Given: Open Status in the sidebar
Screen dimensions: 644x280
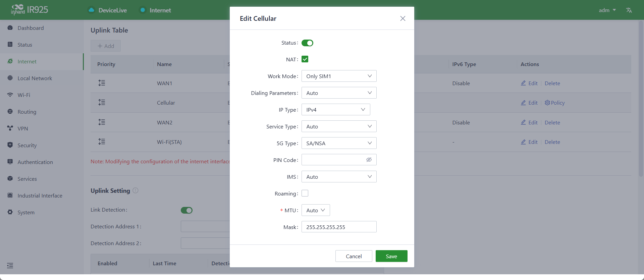Looking at the screenshot, I should click(x=42, y=45).
